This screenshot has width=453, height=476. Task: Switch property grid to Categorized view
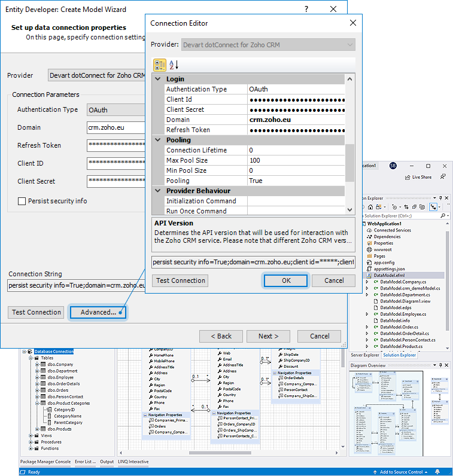click(x=160, y=65)
